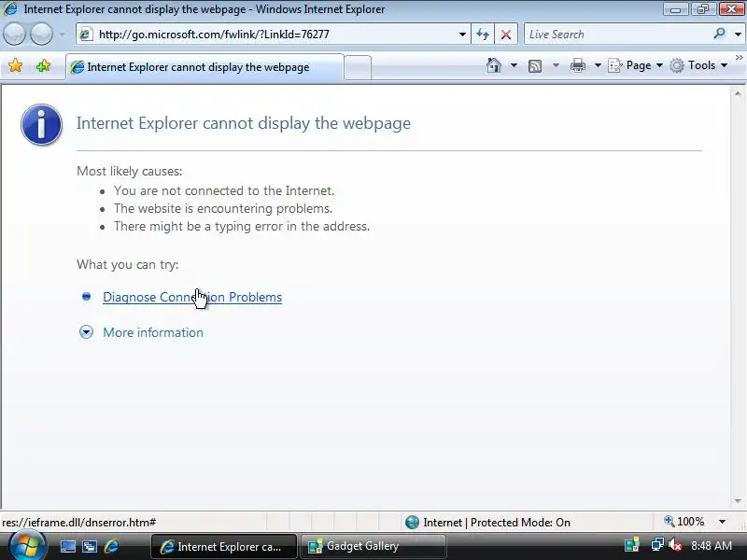747x560 pixels.
Task: Click Switch between windows quick launch icon
Action: click(x=89, y=546)
